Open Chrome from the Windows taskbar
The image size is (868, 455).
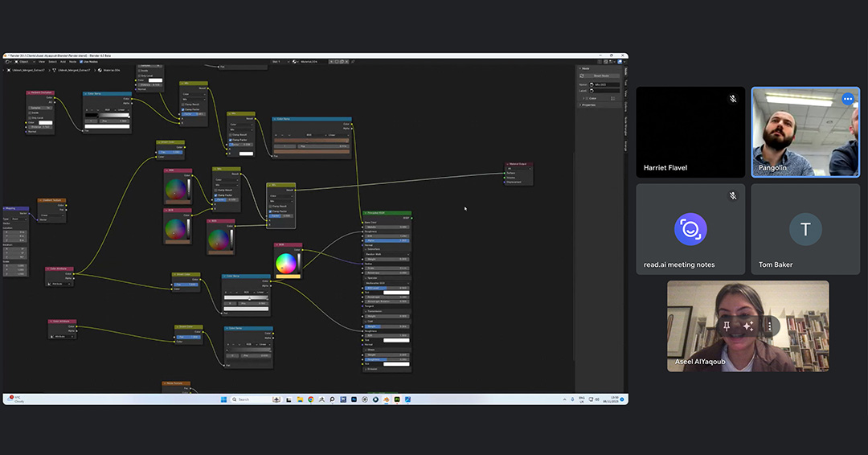pos(311,399)
